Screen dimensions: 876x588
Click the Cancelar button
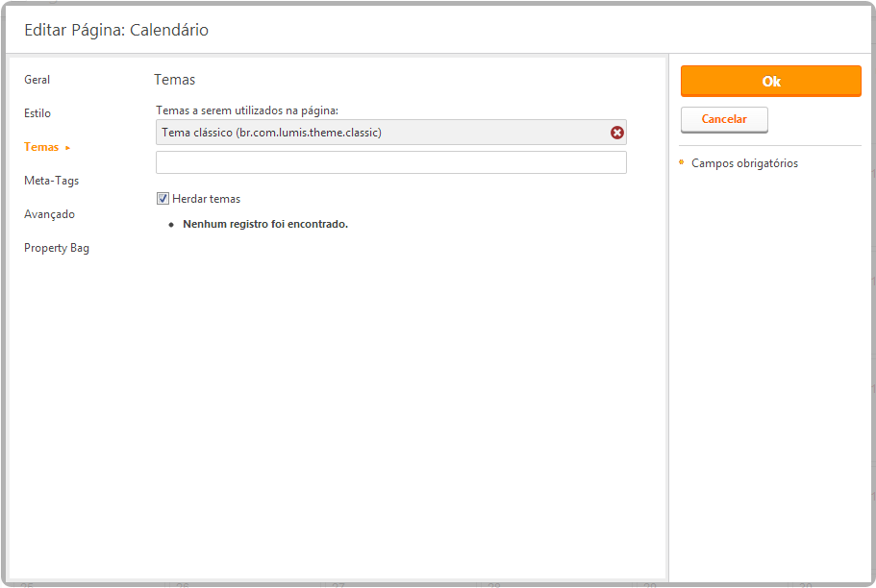tap(724, 119)
